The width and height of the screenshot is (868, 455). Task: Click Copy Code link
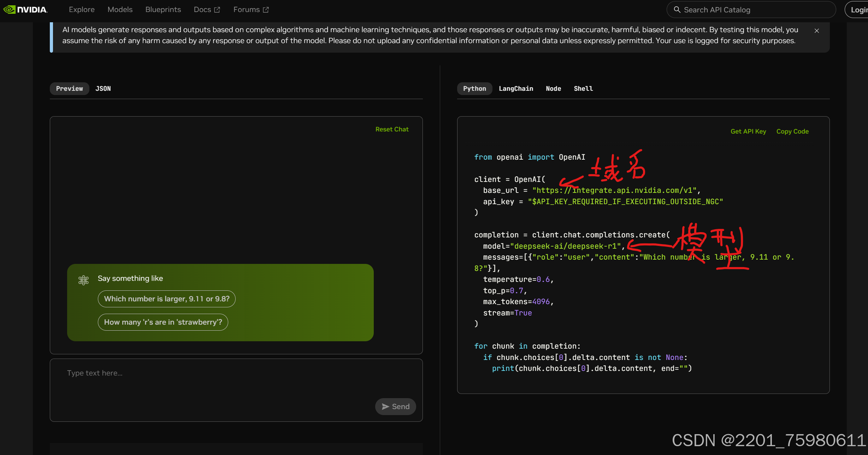click(792, 131)
